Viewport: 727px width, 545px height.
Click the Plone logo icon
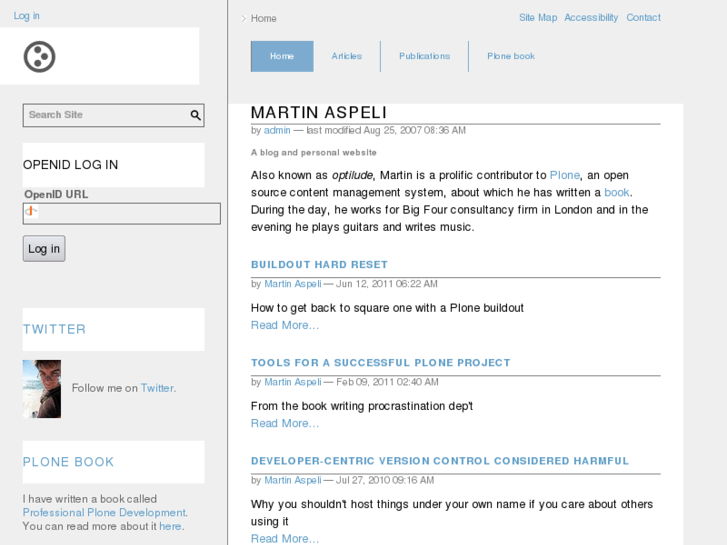click(39, 57)
